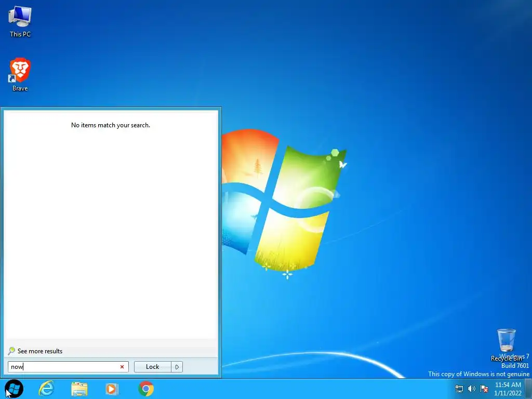Click the Show desktop strip in the taskbar corner

pyautogui.click(x=528, y=389)
